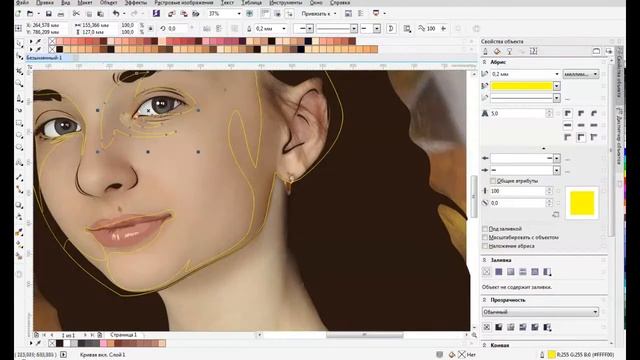Open the end arrowhead dropdown

pos(556,170)
